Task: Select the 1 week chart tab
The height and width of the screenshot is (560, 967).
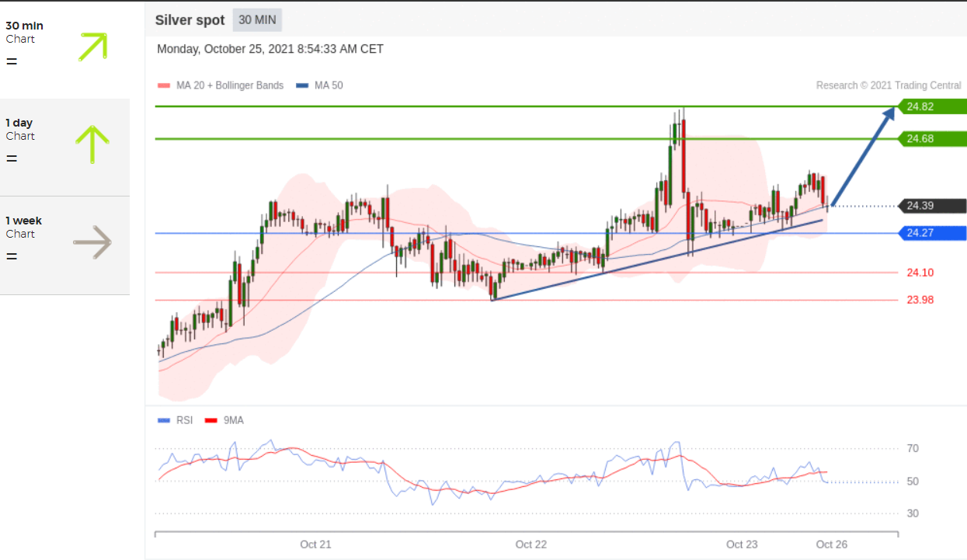Action: click(x=64, y=245)
